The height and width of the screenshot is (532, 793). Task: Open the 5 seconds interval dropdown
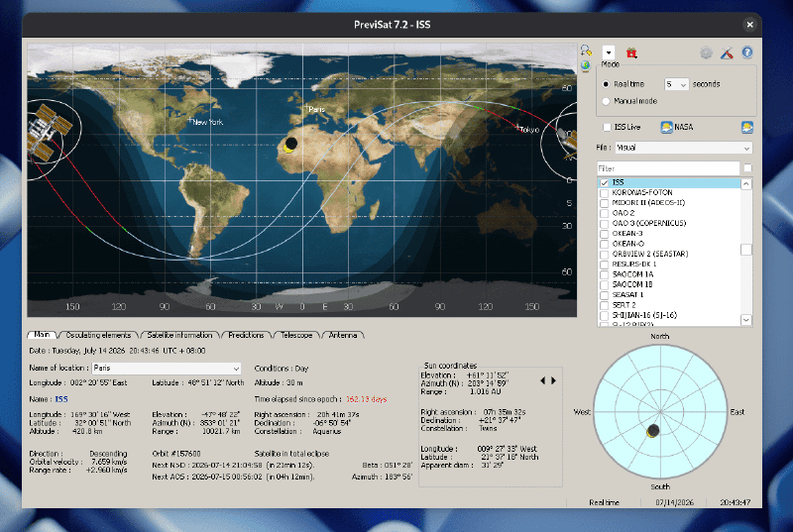pos(676,84)
